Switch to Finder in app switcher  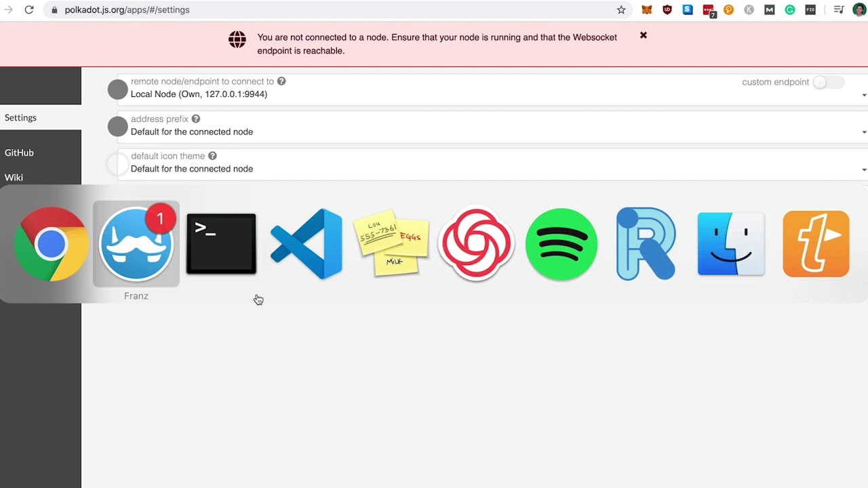point(731,244)
